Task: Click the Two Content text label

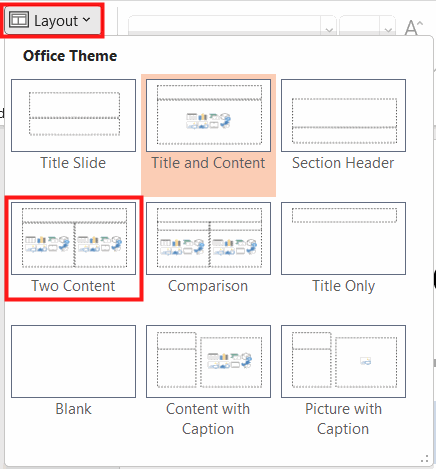Action: coord(73,286)
